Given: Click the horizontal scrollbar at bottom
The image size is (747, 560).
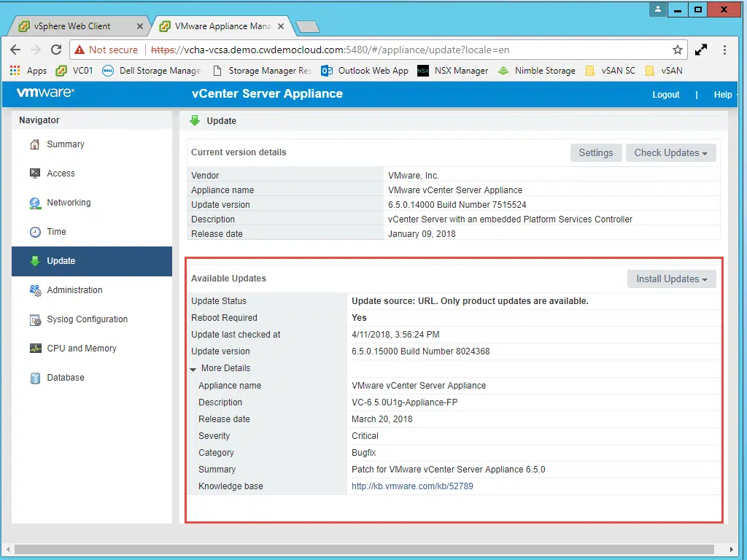Looking at the screenshot, I should click(x=364, y=549).
